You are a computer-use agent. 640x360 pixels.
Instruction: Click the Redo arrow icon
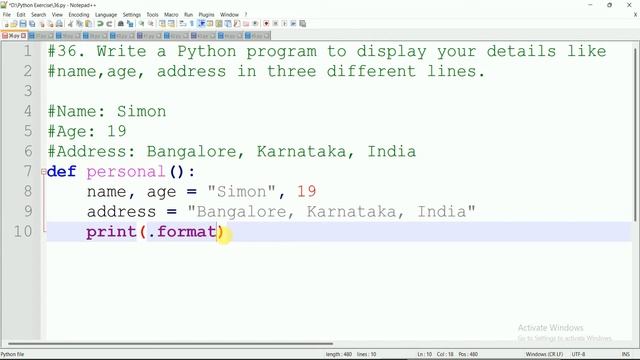(109, 24)
